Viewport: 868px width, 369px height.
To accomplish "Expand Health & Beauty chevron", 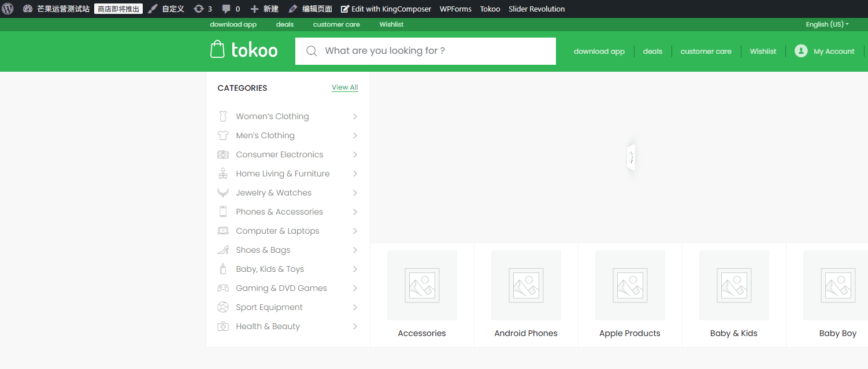I will pyautogui.click(x=355, y=326).
